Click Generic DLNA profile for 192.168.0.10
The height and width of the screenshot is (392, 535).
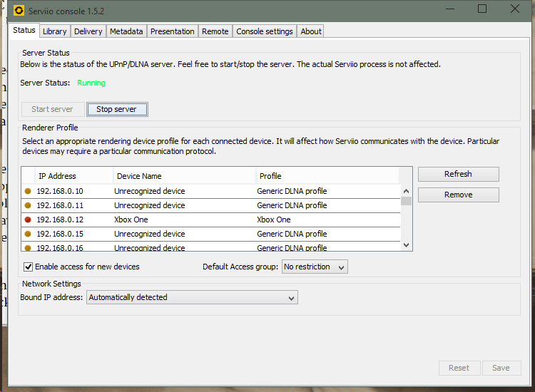[x=292, y=191]
